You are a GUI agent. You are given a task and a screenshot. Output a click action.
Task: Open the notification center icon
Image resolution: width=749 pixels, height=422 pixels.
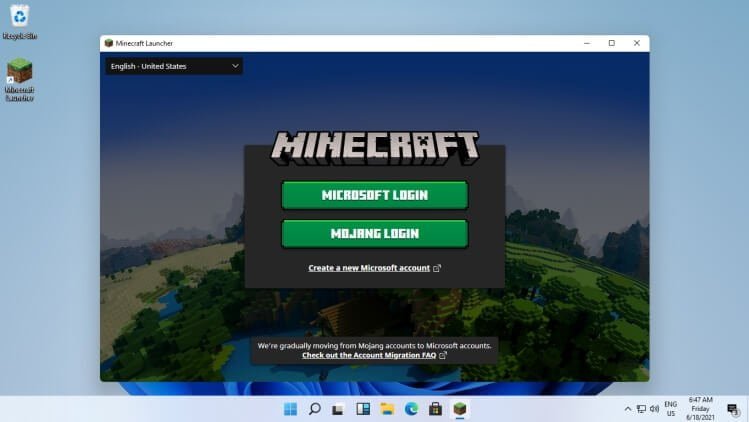(732, 409)
